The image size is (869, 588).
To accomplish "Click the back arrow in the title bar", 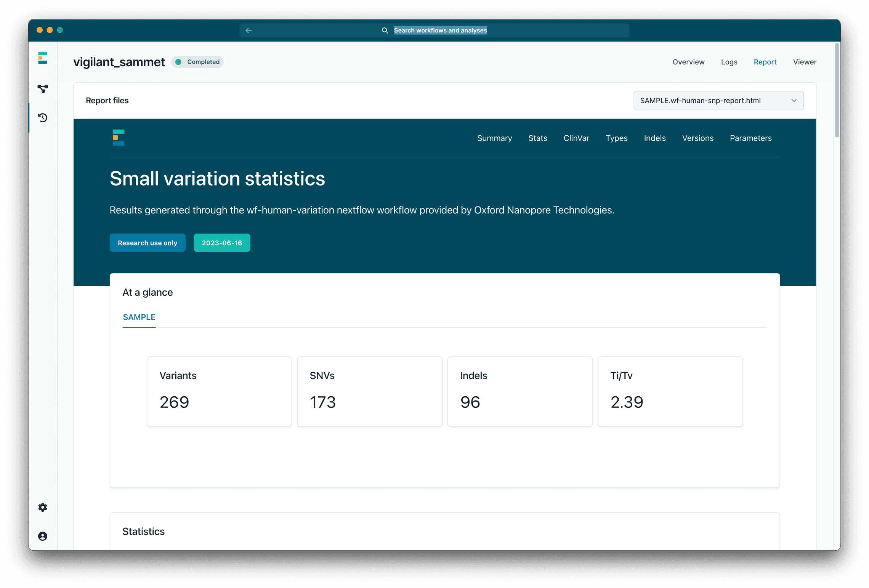I will coord(249,30).
